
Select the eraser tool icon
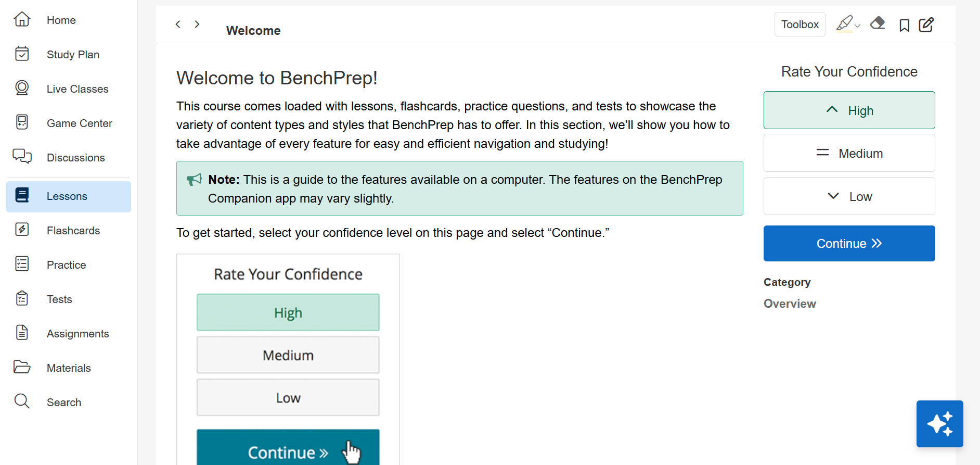pos(878,23)
